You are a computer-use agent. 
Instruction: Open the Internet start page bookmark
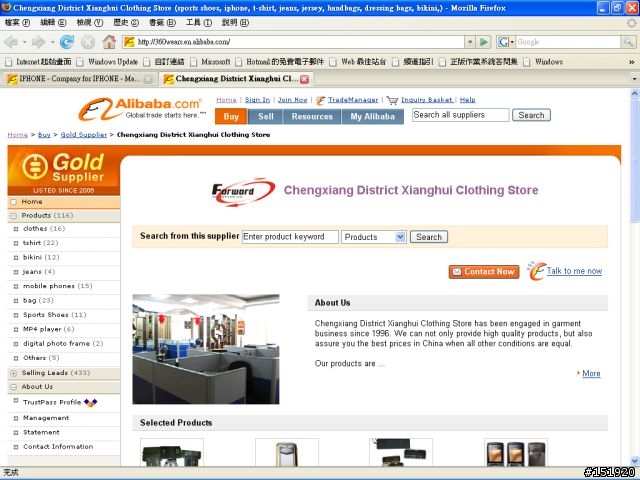[38, 62]
